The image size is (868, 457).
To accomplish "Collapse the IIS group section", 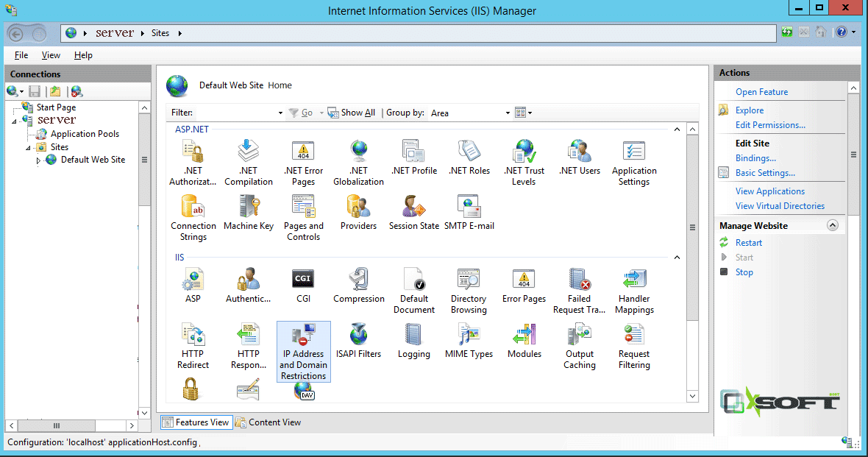I will [x=677, y=258].
